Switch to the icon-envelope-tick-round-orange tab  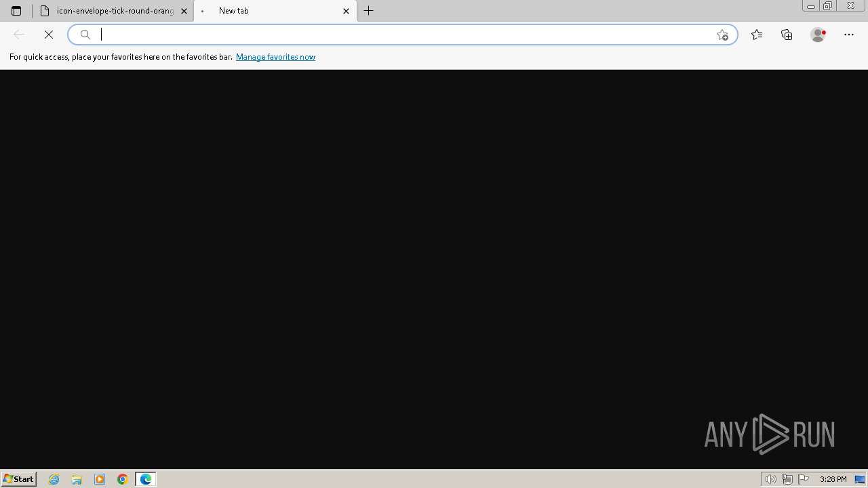tap(114, 11)
